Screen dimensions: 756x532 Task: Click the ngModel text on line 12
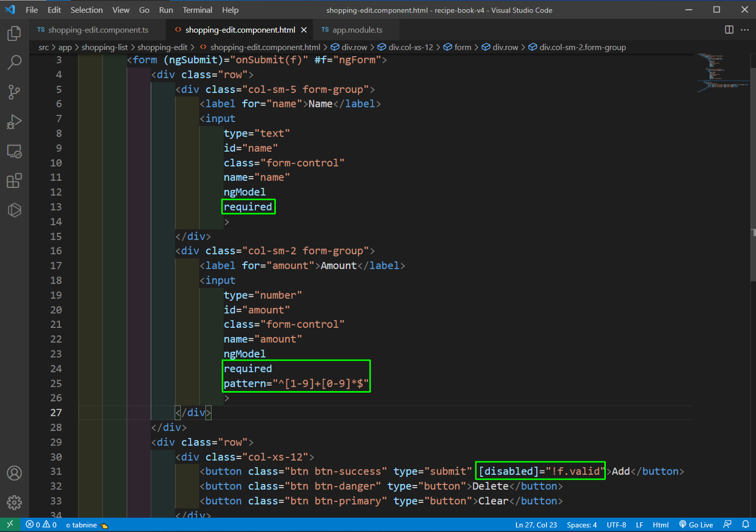click(245, 192)
